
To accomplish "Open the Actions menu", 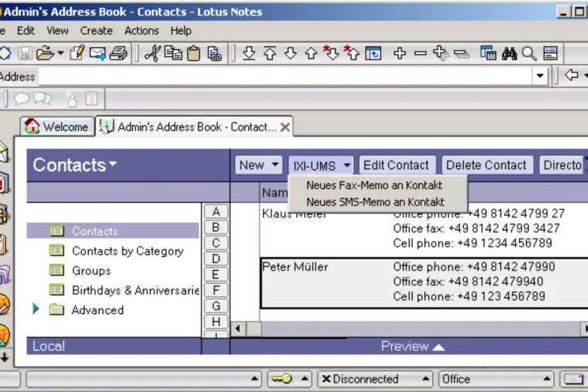I will (141, 31).
